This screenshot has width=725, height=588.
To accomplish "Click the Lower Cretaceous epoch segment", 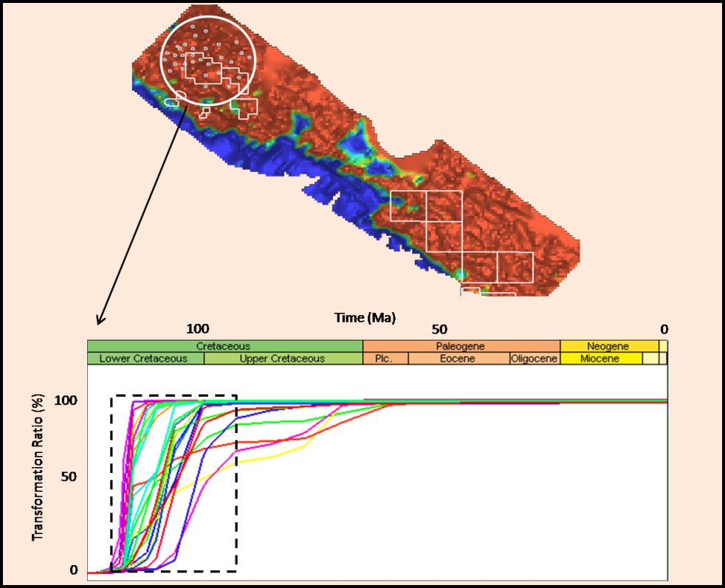I will pyautogui.click(x=145, y=359).
